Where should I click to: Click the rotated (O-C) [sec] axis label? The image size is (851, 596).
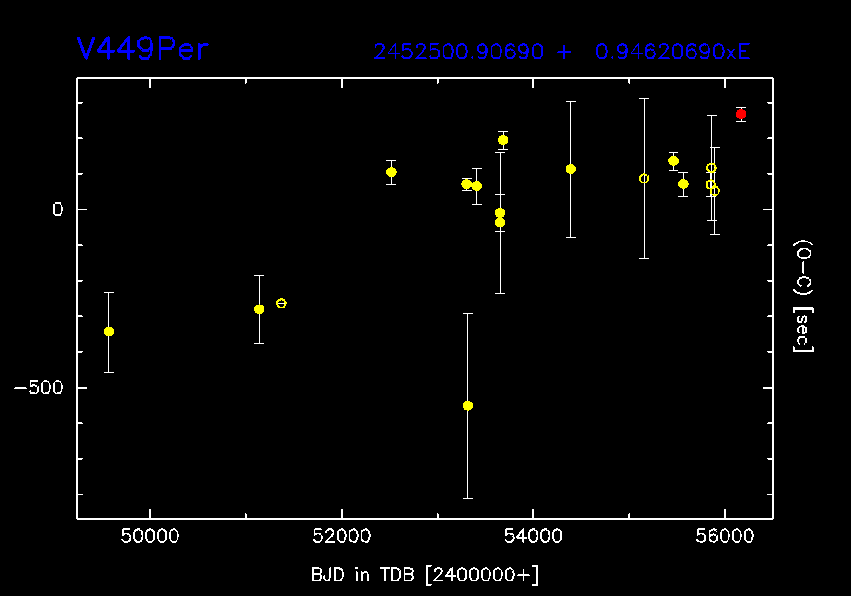802,296
